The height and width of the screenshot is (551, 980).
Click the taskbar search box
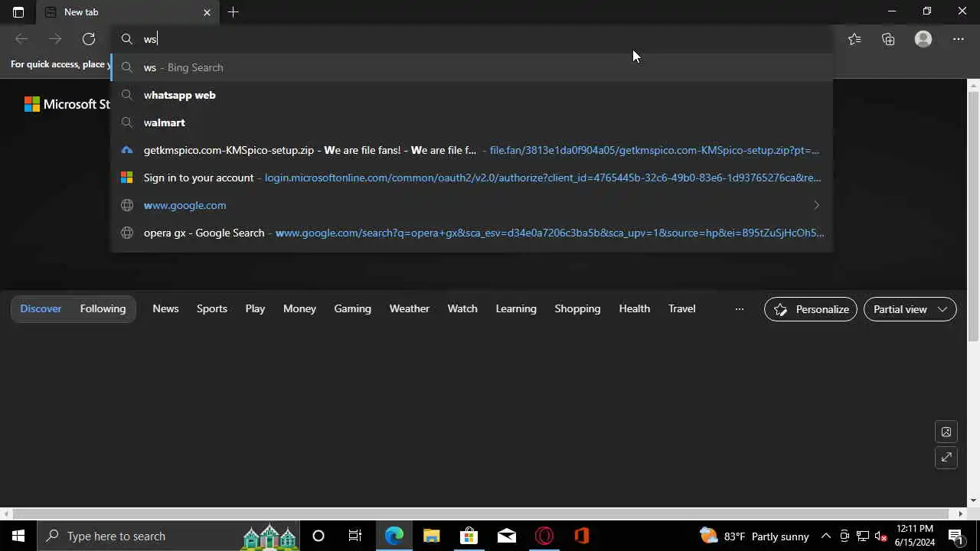(168, 536)
